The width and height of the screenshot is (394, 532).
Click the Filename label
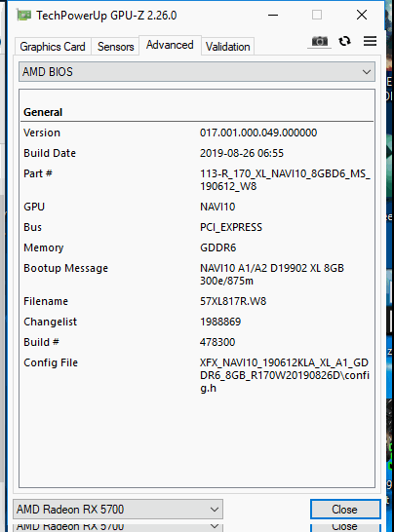(x=46, y=301)
